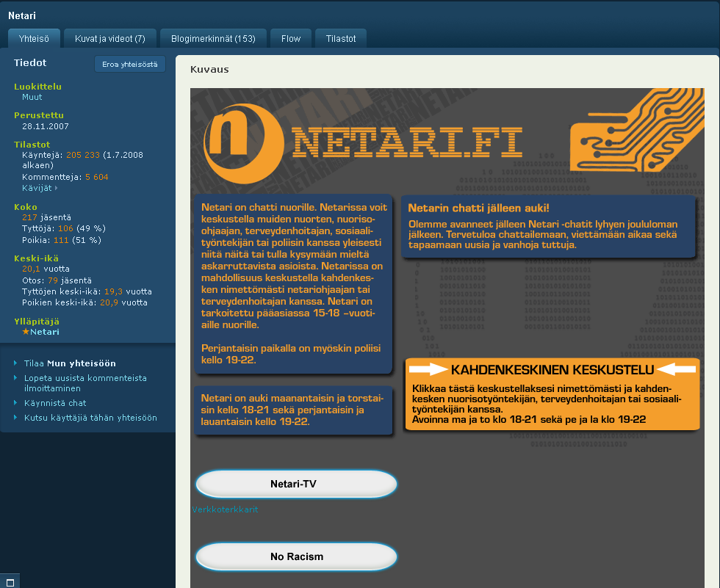The image size is (720, 588).
Task: Click the "Netarin chatti jälleen auki!" headline
Action: 478,208
